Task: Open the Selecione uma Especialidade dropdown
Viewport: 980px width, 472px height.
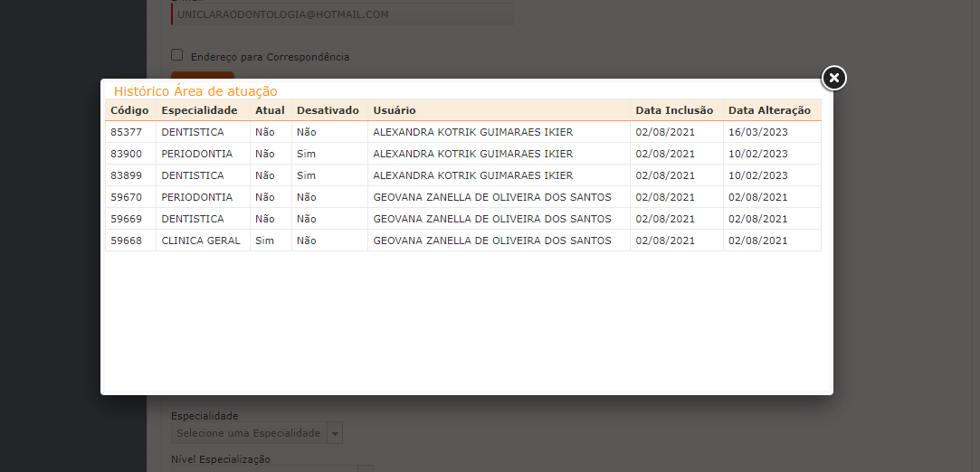Action: click(249, 433)
